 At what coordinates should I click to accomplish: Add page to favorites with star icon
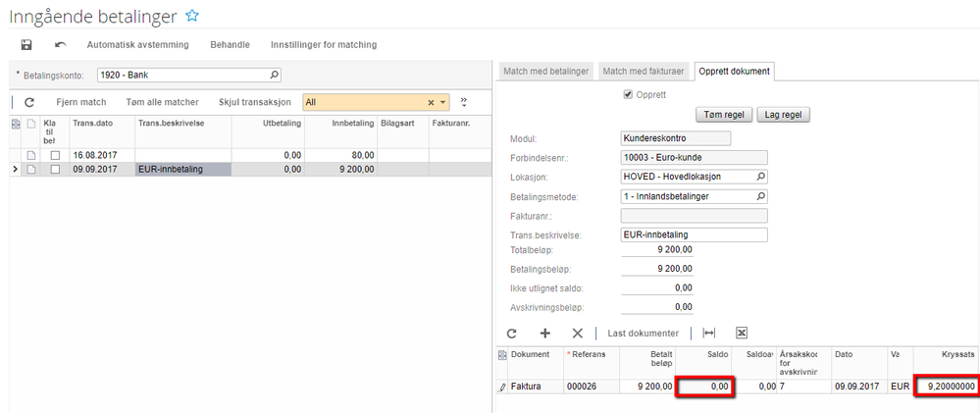(x=192, y=17)
